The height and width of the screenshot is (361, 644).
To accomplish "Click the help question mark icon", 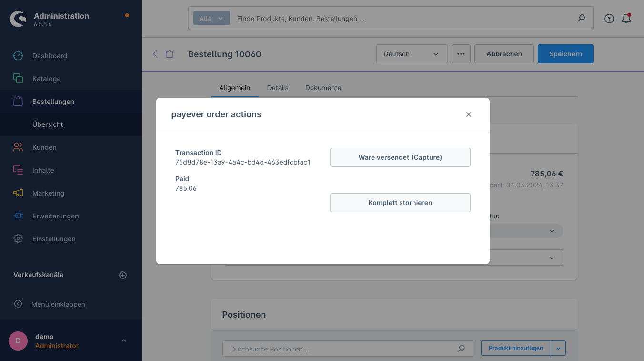I will (609, 19).
